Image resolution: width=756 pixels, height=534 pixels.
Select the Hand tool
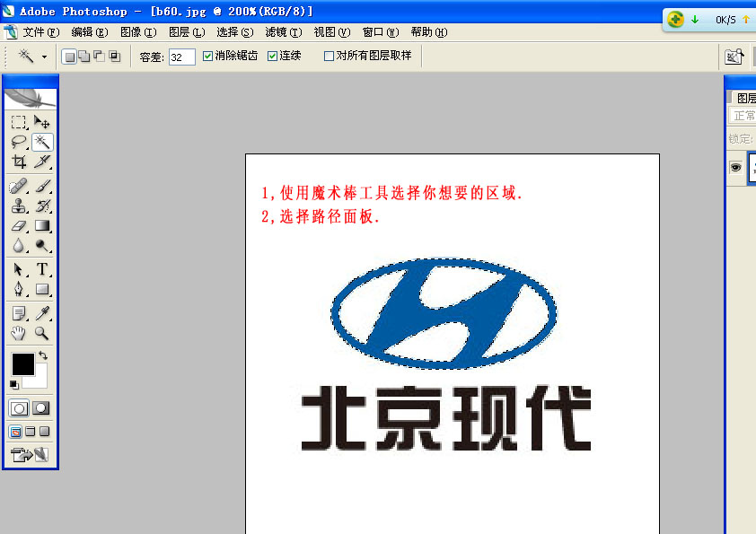point(18,333)
